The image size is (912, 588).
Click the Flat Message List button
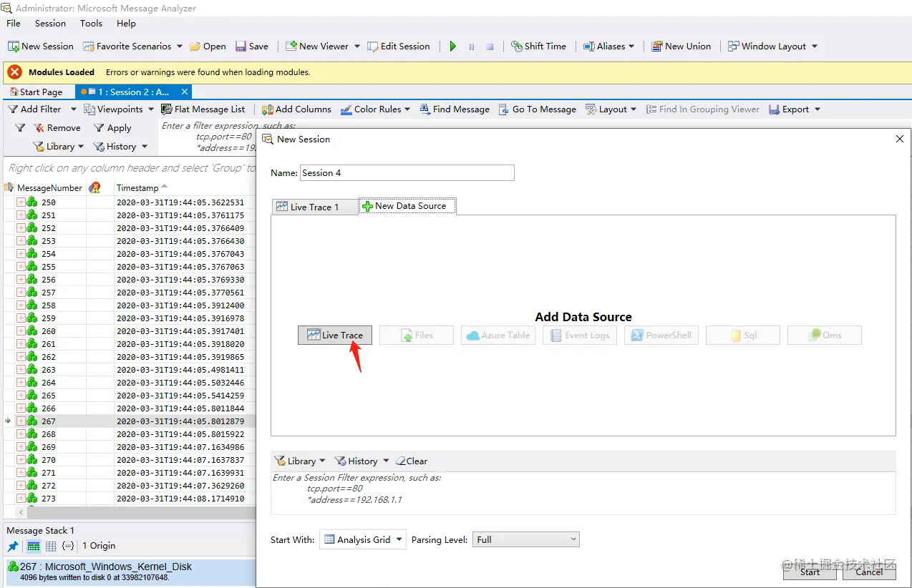coord(203,109)
